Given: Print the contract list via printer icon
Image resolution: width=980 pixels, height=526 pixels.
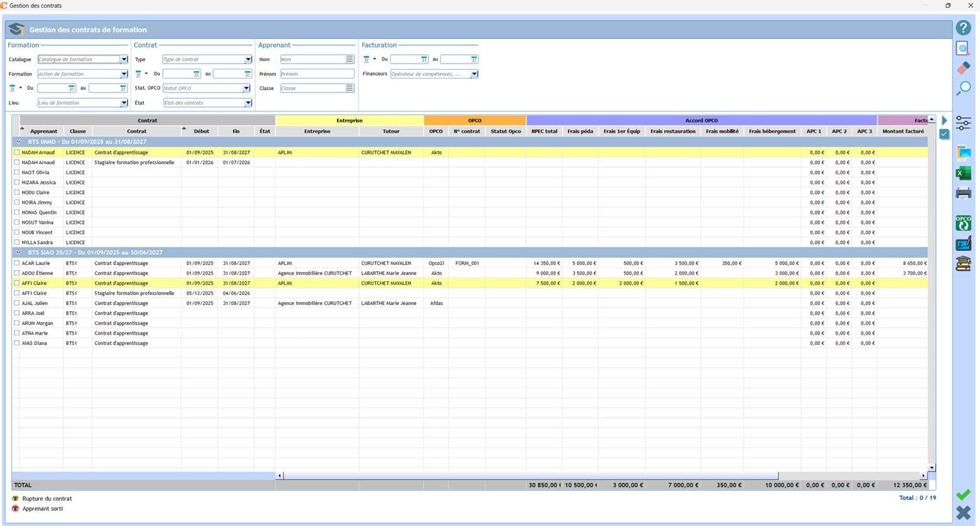Looking at the screenshot, I should [963, 194].
